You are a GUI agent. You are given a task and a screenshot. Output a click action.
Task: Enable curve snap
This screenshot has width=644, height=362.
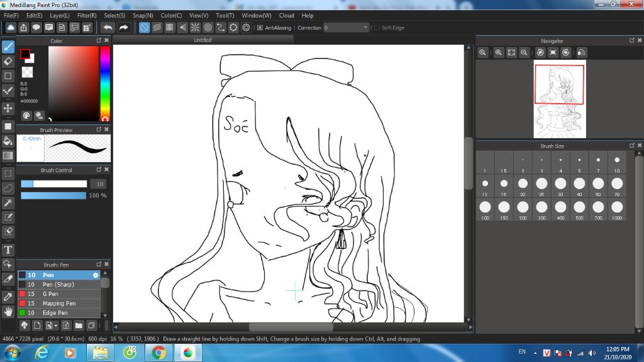point(221,28)
